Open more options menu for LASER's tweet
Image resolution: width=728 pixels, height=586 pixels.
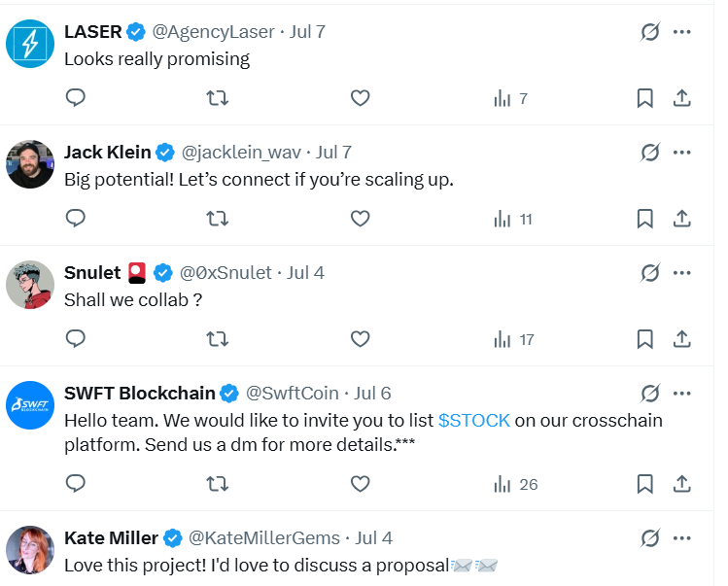pyautogui.click(x=681, y=32)
